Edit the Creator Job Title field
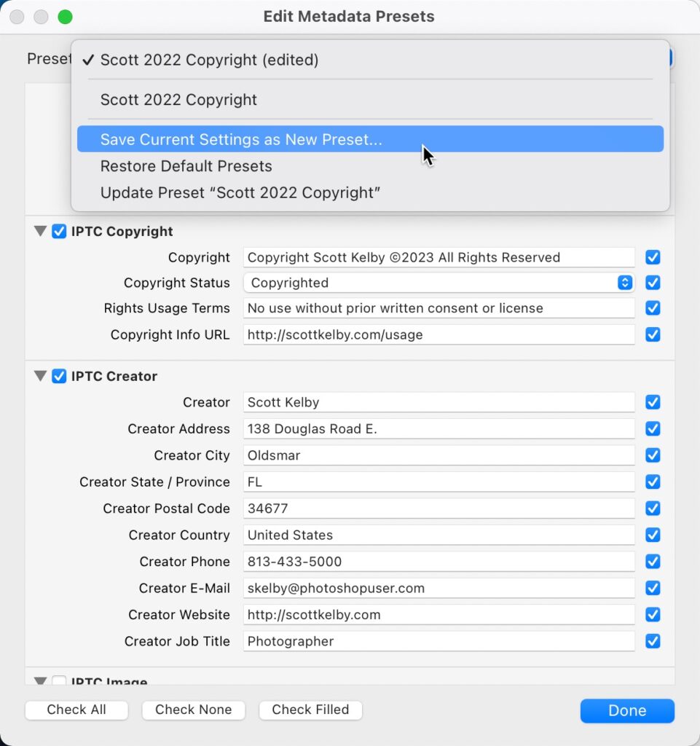The height and width of the screenshot is (746, 700). [439, 641]
